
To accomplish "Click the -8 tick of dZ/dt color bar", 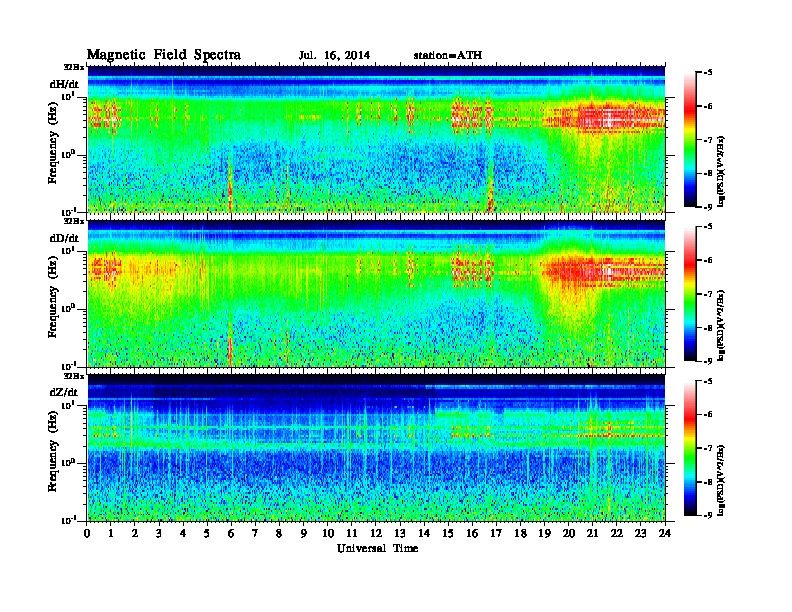I will coord(708,482).
